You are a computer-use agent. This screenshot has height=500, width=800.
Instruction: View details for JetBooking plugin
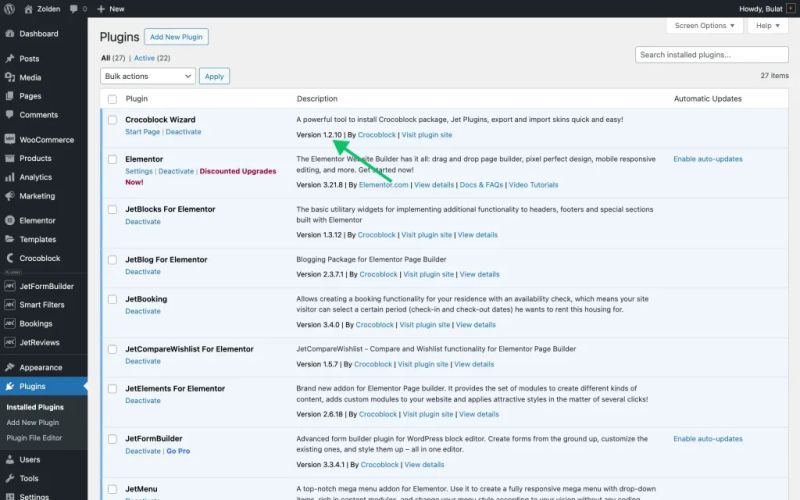[476, 324]
